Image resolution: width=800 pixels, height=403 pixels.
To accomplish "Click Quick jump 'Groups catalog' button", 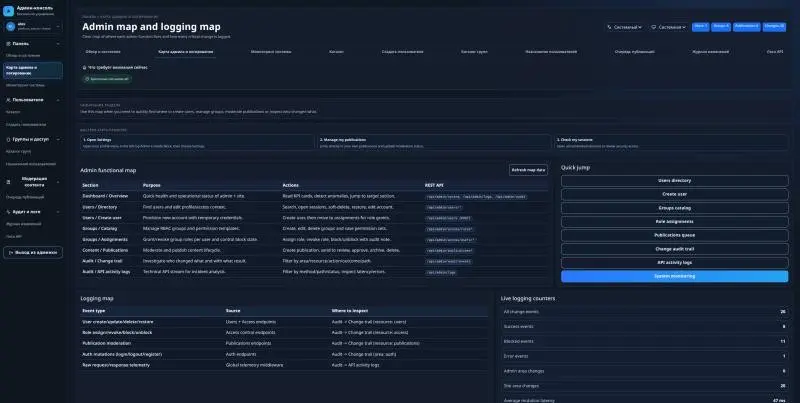I will (674, 208).
